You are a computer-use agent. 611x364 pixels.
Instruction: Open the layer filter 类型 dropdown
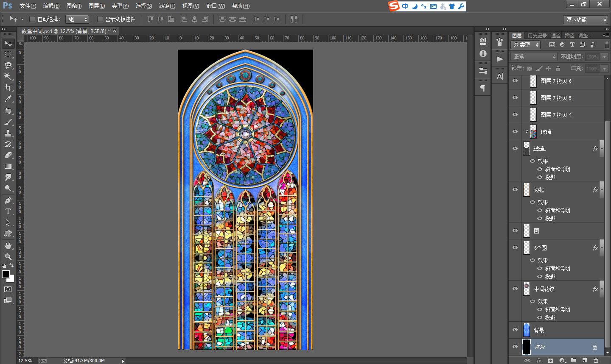(525, 44)
